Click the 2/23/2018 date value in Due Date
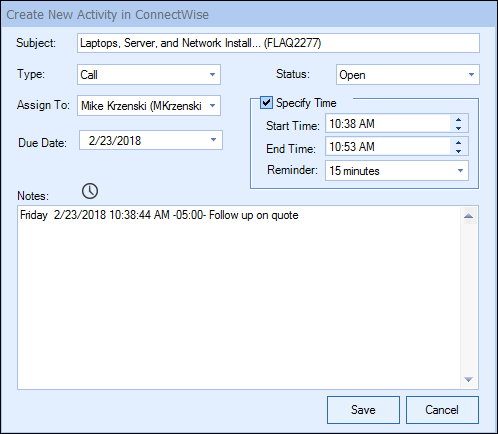Viewport: 498px width, 434px height. click(x=115, y=141)
